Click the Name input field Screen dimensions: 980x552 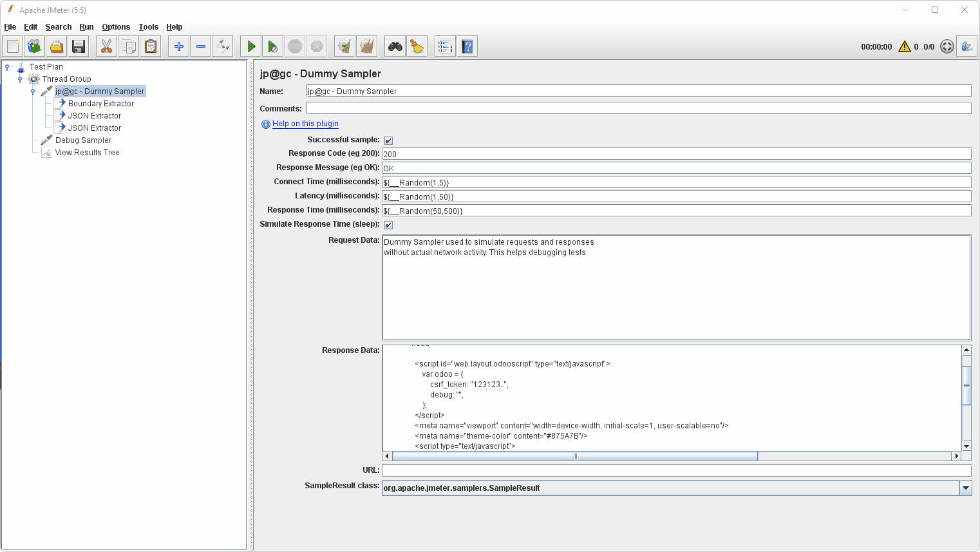point(639,91)
